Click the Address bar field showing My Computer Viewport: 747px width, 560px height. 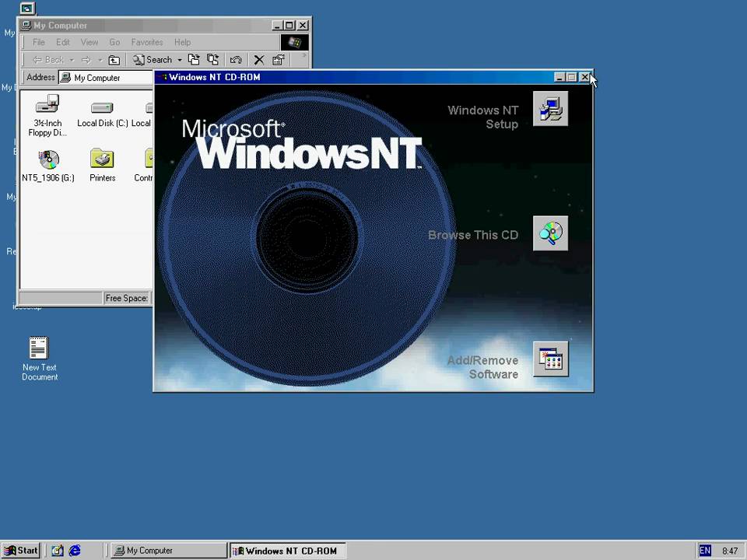106,78
